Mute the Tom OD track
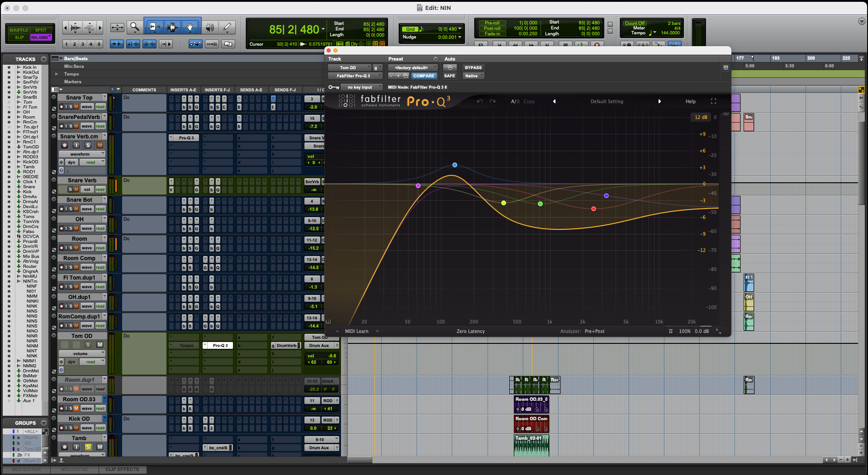Screen dimensions: 868x475 click(x=100, y=345)
